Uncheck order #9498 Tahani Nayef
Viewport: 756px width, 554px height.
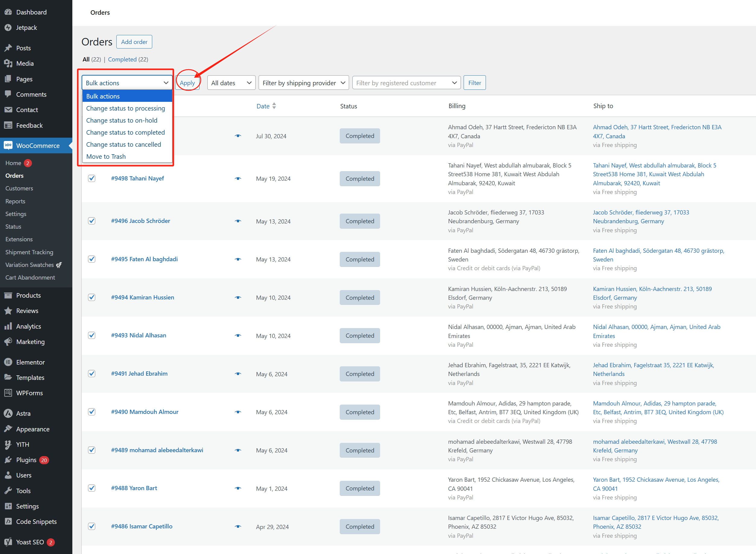[92, 178]
